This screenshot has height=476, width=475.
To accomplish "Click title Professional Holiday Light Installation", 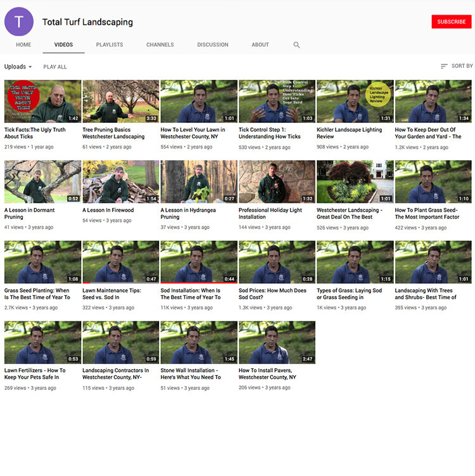I will tap(270, 214).
